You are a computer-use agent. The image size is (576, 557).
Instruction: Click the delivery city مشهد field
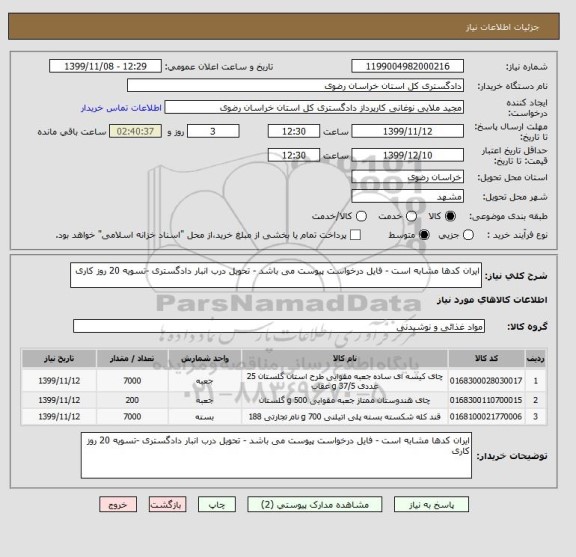click(407, 196)
